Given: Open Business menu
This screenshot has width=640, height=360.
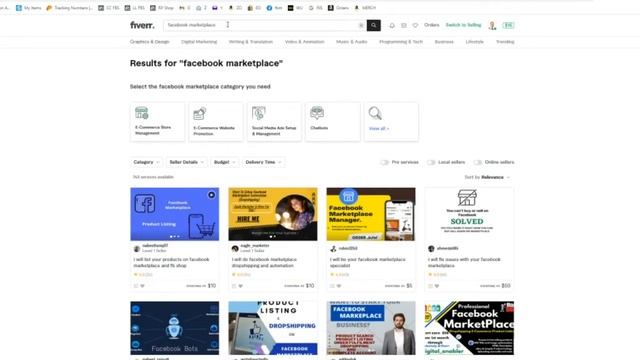Looking at the screenshot, I should pos(444,42).
